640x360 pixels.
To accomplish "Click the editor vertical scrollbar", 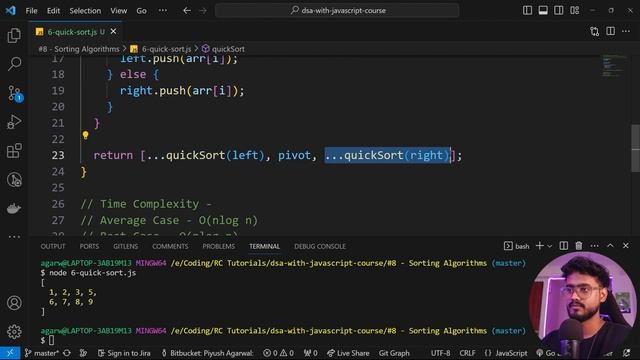I will [x=636, y=147].
